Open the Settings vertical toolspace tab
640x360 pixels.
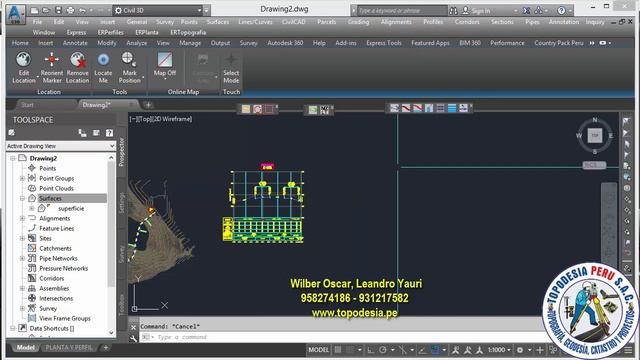coord(122,202)
